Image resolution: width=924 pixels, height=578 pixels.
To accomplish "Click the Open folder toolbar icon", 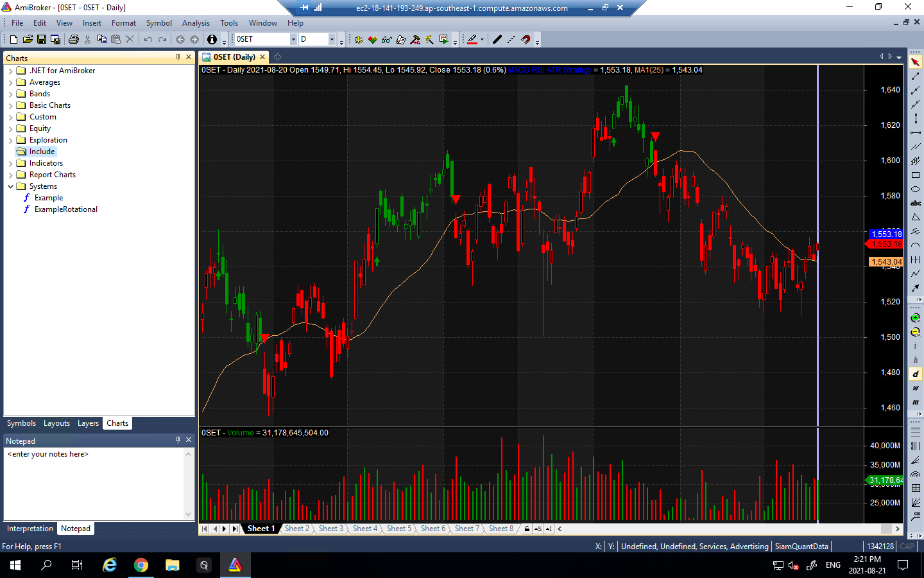I will pyautogui.click(x=28, y=40).
